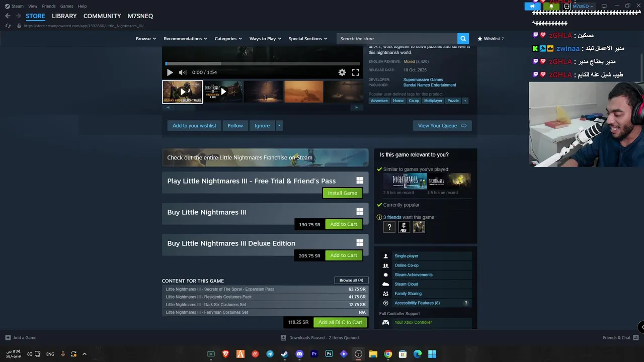
Task: Expand the Recommendations dropdown
Action: (186, 39)
